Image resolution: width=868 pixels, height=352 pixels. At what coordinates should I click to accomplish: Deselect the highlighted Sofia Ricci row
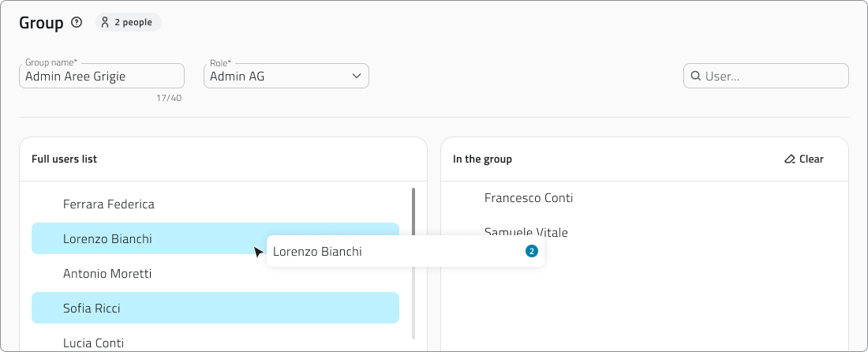(215, 308)
